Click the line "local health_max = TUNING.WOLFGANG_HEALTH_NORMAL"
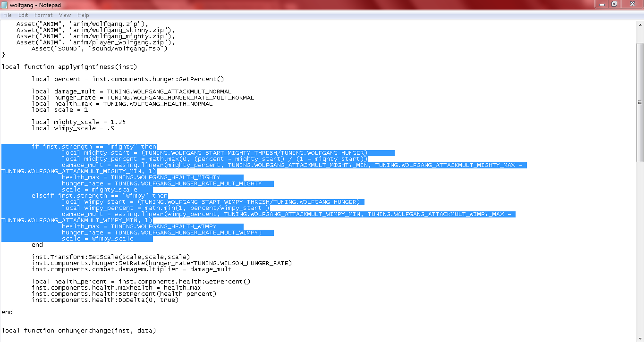Viewport: 644px width, 342px height. [x=122, y=103]
